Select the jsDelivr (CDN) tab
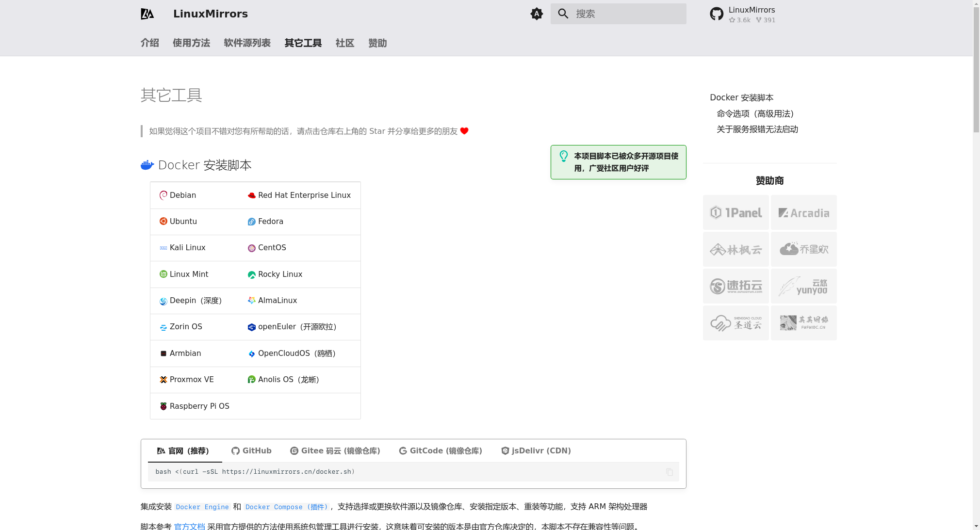The height and width of the screenshot is (530, 980). tap(536, 450)
